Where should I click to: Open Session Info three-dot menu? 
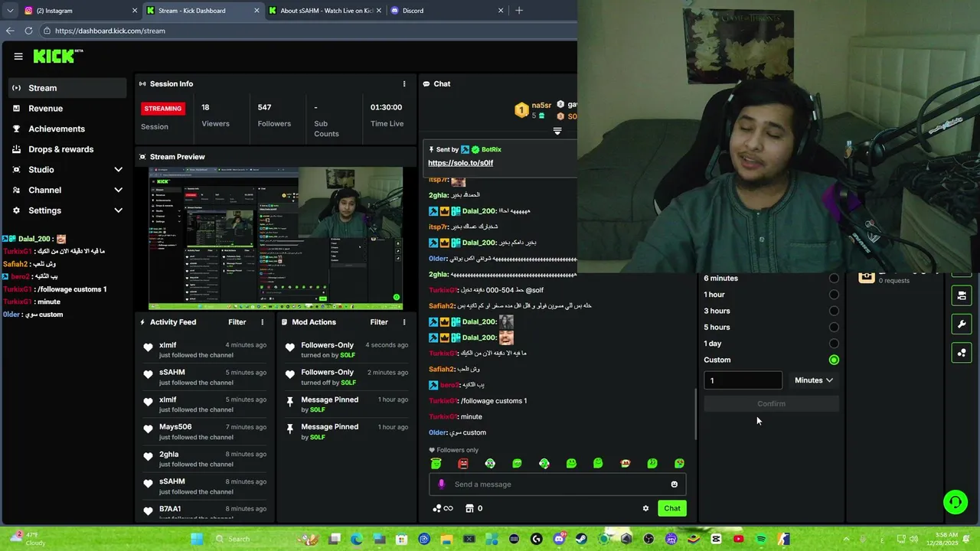click(x=404, y=84)
